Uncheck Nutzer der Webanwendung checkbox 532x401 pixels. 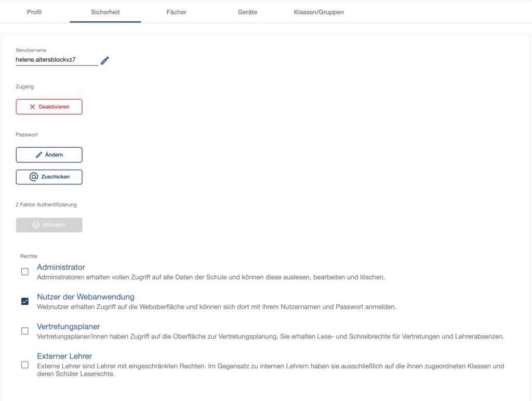coord(25,301)
